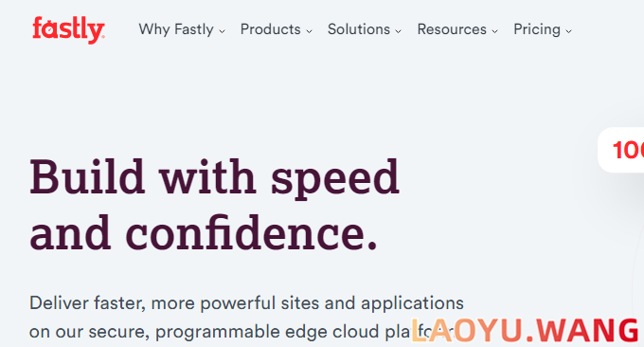Viewport: 644px width, 347px height.
Task: Click the registered trademark symbol by logo
Action: [102, 37]
